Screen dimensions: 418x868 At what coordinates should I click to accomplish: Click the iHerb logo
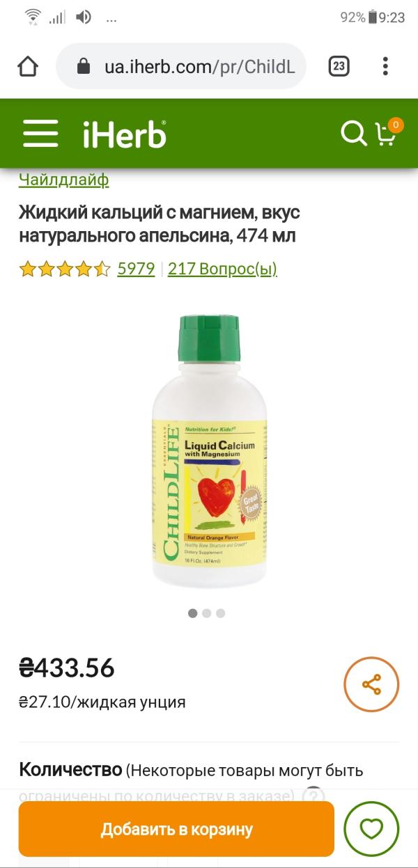point(125,133)
